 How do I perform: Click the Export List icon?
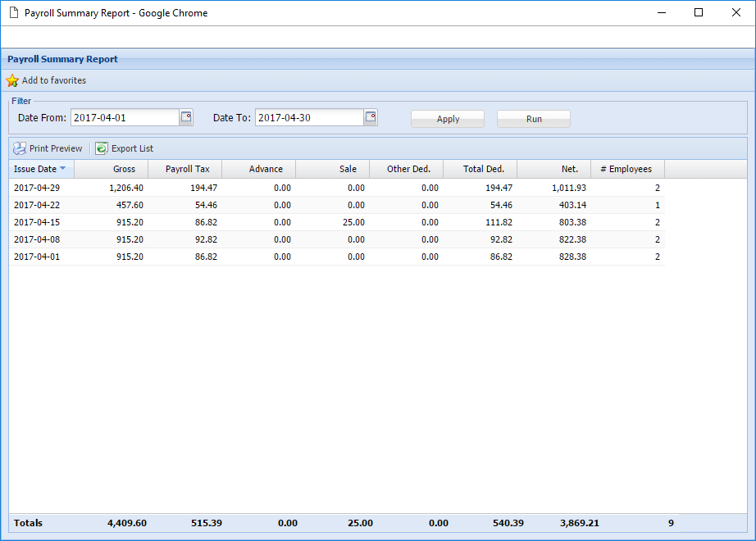pos(101,148)
